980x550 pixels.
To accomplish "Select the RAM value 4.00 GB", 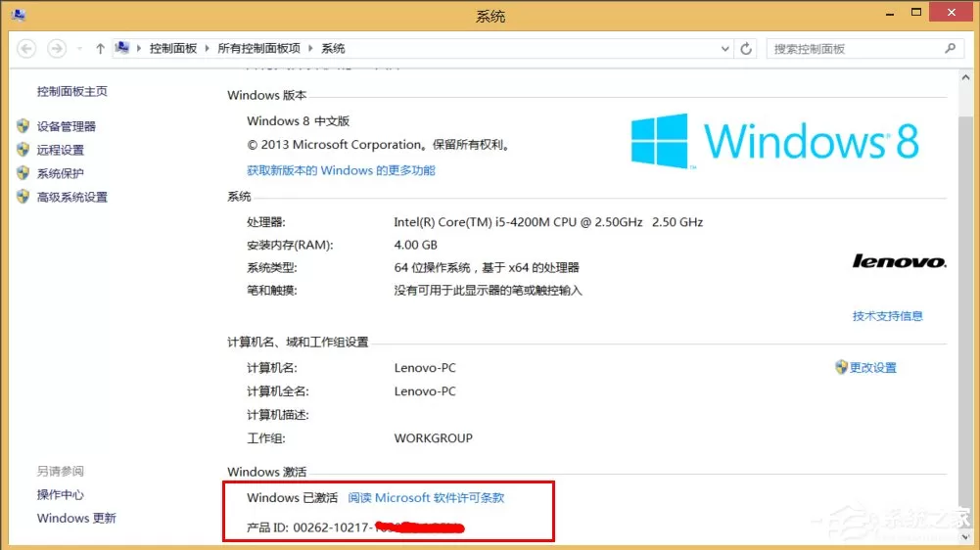I will coord(416,245).
